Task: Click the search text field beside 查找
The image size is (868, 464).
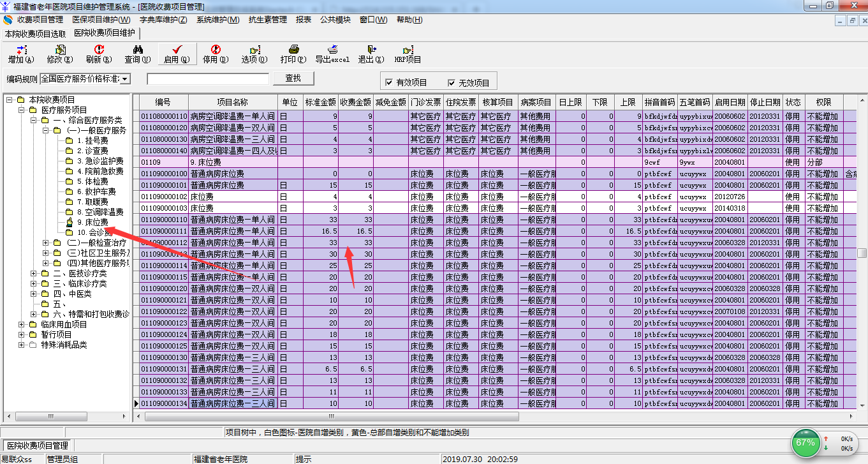Action: click(x=208, y=79)
